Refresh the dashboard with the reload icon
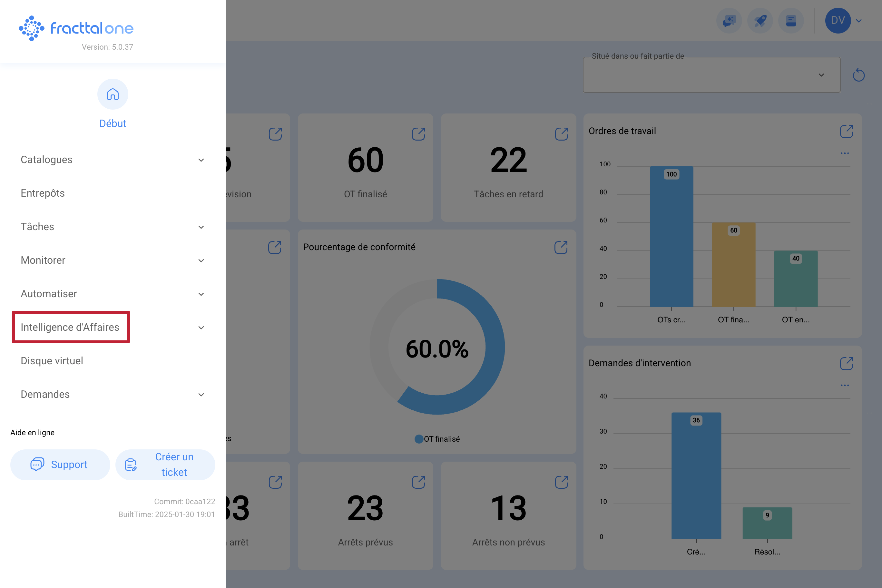The width and height of the screenshot is (882, 588). (x=858, y=75)
